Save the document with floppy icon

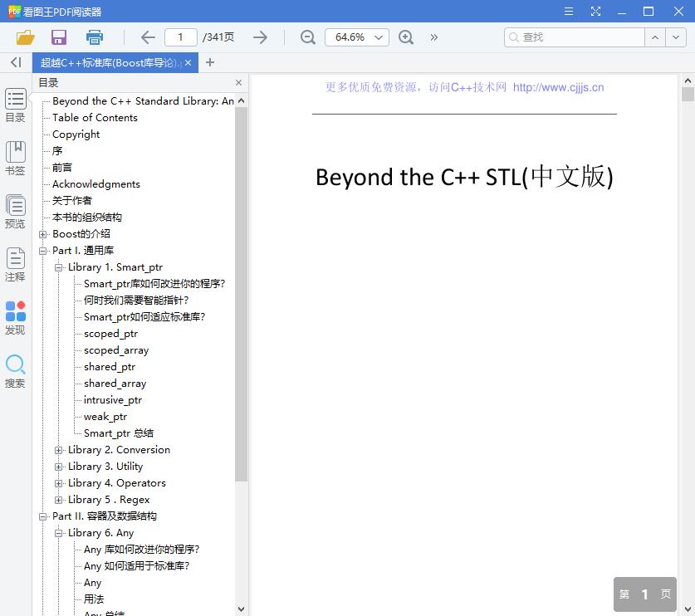(58, 37)
